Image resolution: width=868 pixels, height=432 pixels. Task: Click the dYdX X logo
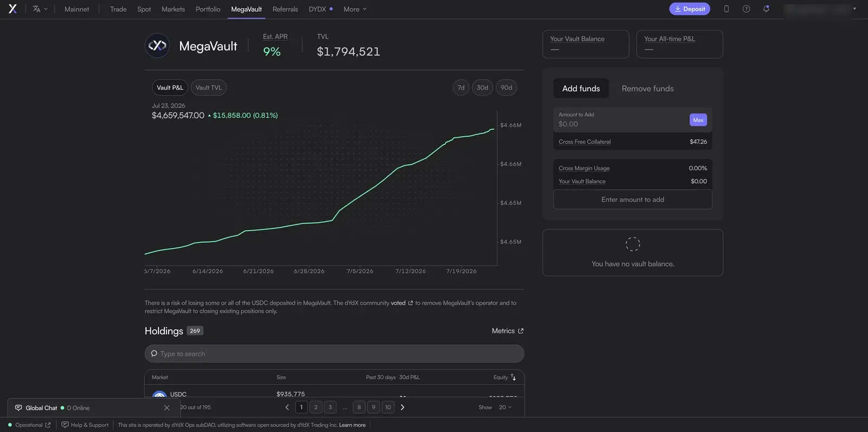12,9
